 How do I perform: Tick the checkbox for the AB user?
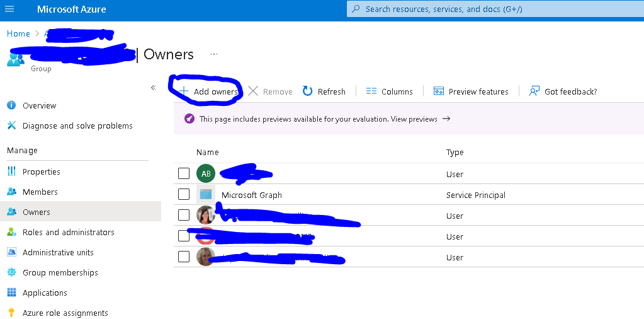tap(184, 173)
